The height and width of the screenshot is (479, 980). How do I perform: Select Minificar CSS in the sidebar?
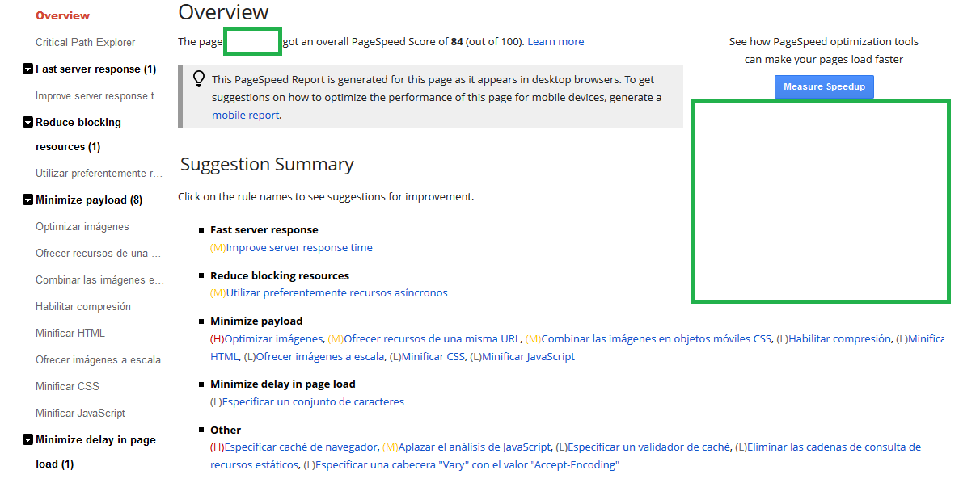[67, 386]
